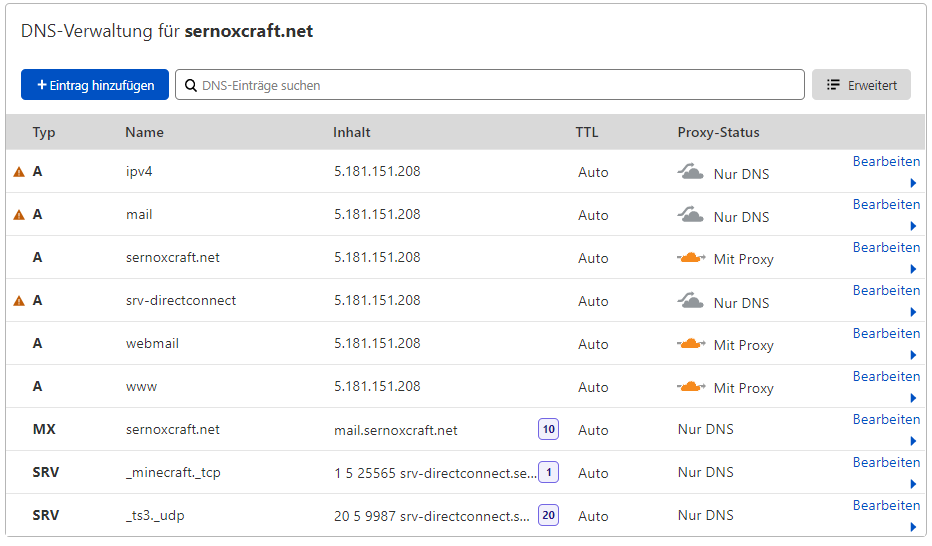Viewport: 932px width, 546px height.
Task: Sort by the Name column header
Action: [x=144, y=132]
